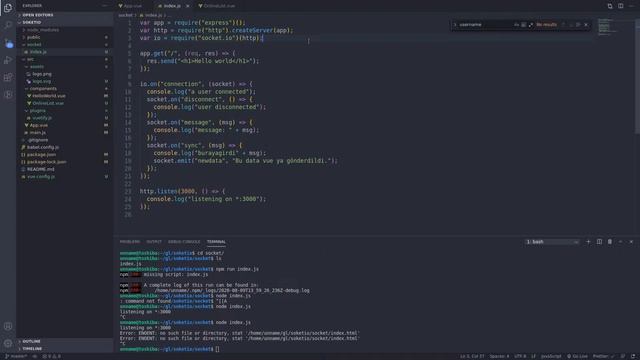Expand the public folder
Screen dimensions: 640x360
(64, 37)
